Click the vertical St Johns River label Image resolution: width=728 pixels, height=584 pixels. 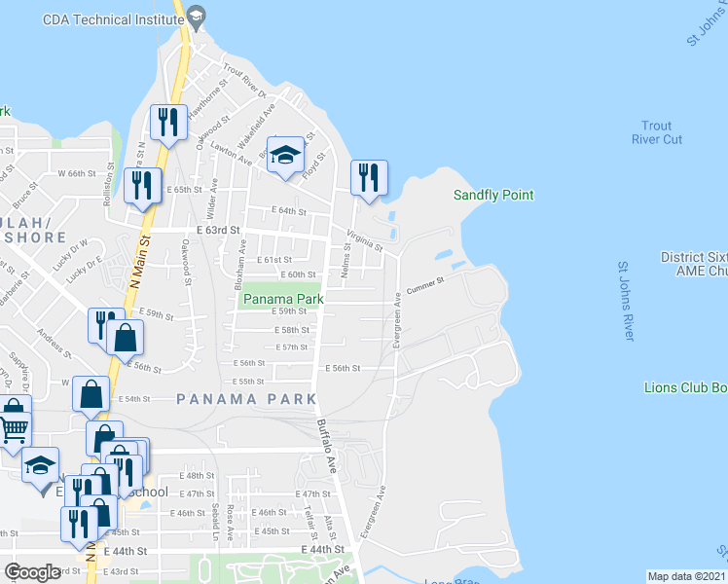(x=626, y=302)
